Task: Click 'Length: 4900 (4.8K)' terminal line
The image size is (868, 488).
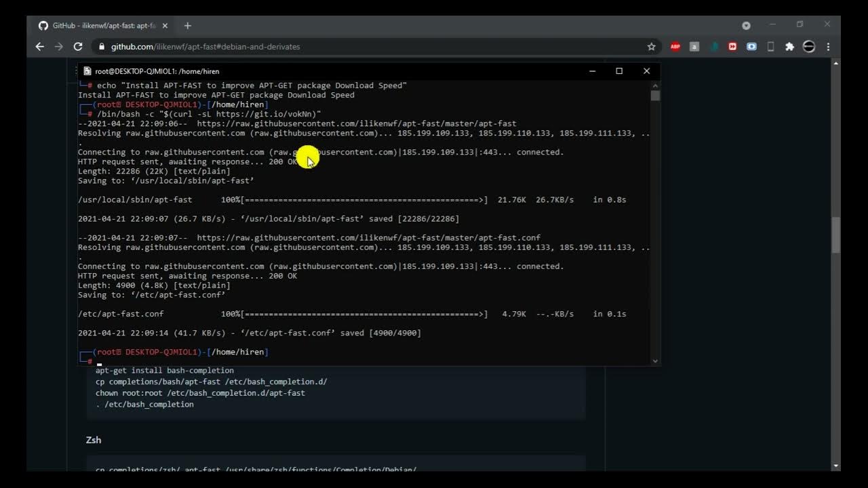Action: (154, 285)
